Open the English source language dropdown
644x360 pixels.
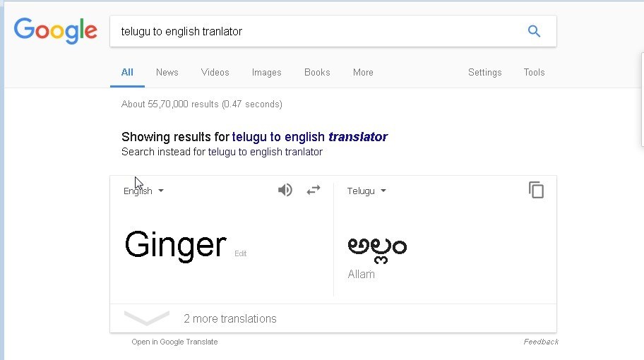tap(143, 191)
